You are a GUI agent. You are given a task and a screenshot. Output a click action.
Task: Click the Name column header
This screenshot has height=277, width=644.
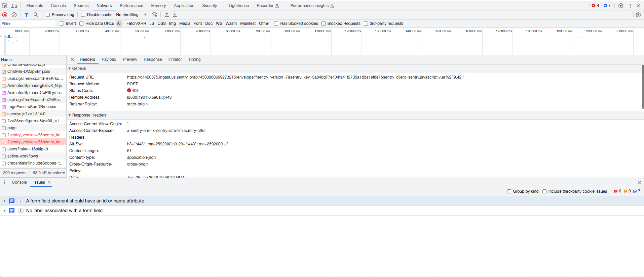[x=33, y=60]
